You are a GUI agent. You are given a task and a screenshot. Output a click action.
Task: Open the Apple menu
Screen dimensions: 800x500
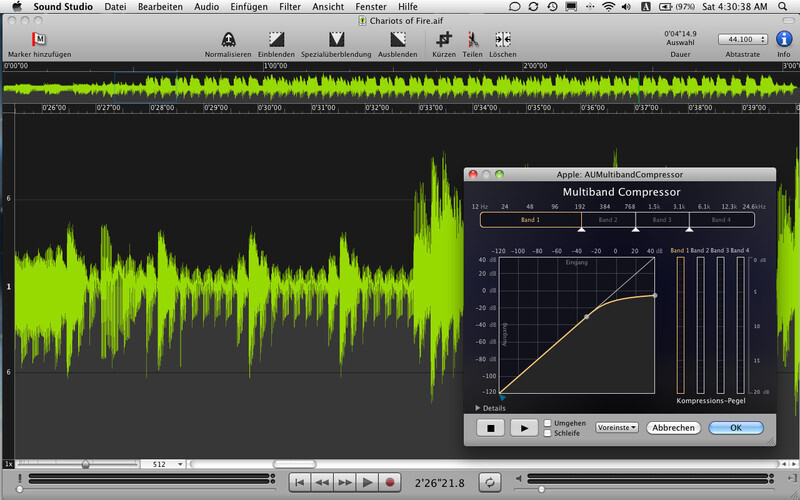pyautogui.click(x=17, y=6)
